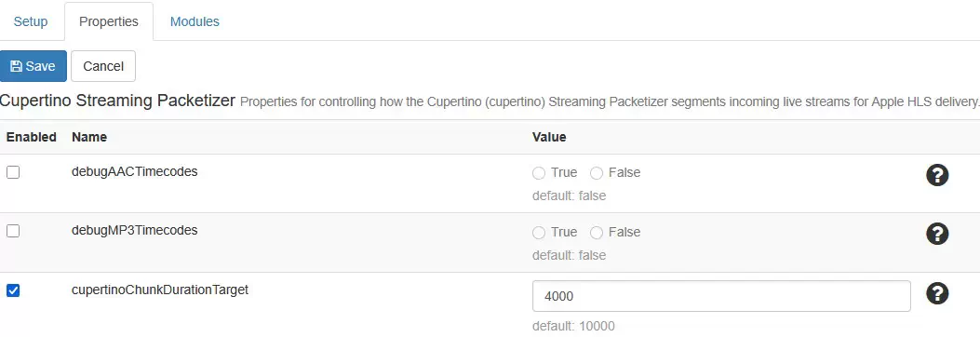Select True for debugMP3Timecodes

pyautogui.click(x=539, y=233)
